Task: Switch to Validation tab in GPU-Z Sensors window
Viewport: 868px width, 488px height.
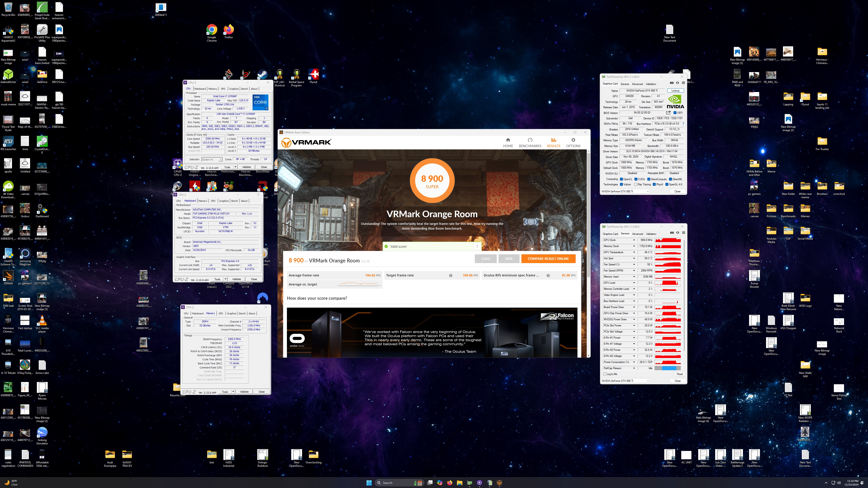Action: pos(651,234)
